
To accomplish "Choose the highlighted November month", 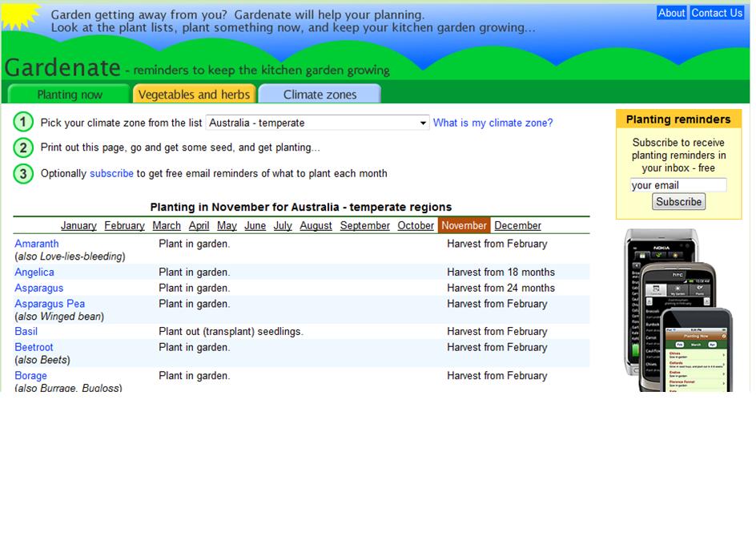I will pos(464,226).
